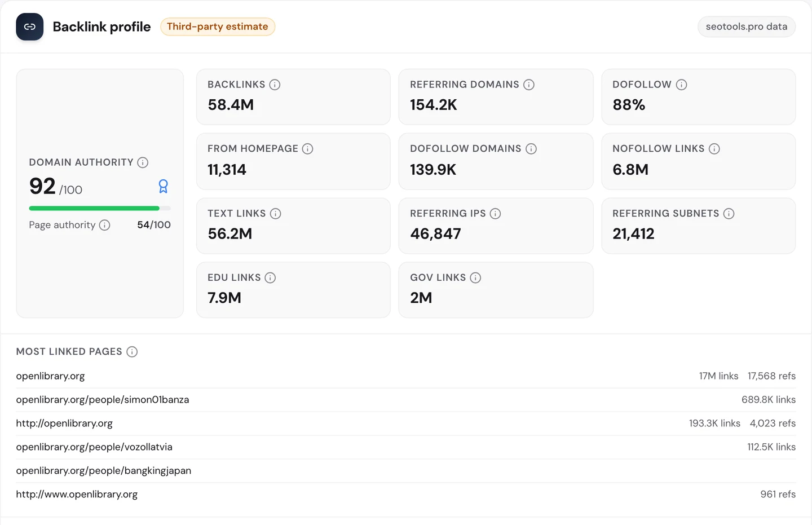Image resolution: width=812 pixels, height=525 pixels.
Task: Click the 689.8K links count
Action: pos(769,400)
